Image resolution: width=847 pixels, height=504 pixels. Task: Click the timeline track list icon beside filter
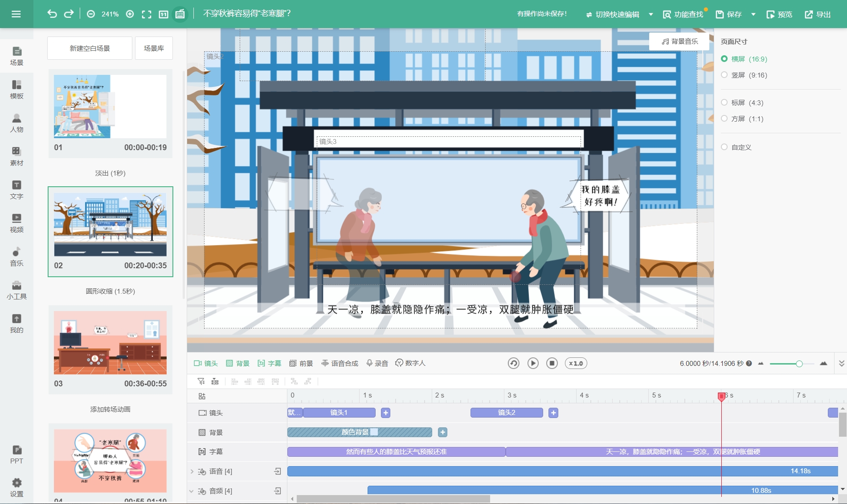[x=215, y=381]
